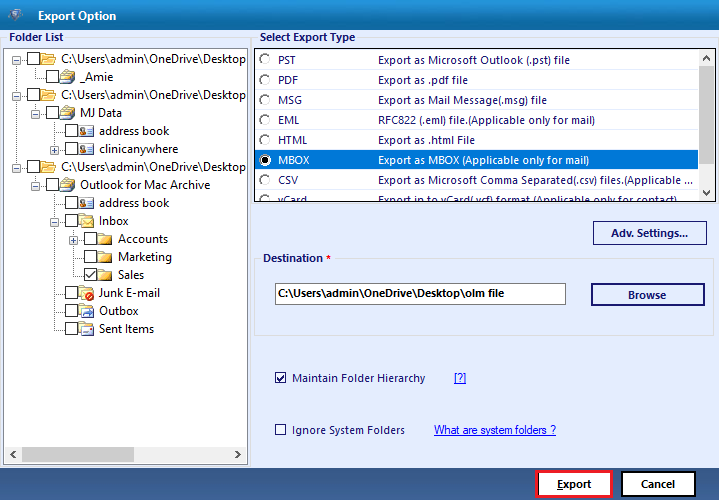The height and width of the screenshot is (500, 719).
Task: Open the [?] folder hierarchy help link
Action: (460, 378)
